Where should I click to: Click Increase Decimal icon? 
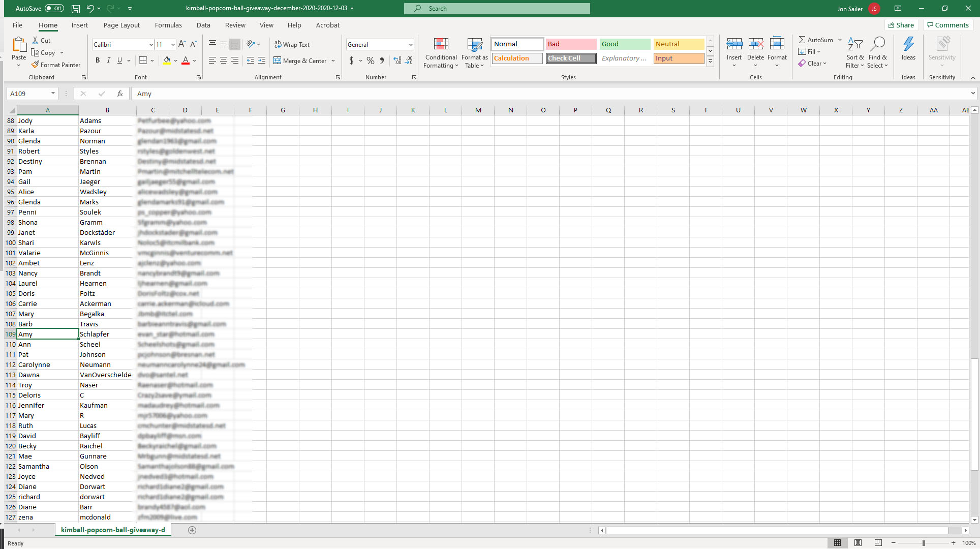[397, 60]
